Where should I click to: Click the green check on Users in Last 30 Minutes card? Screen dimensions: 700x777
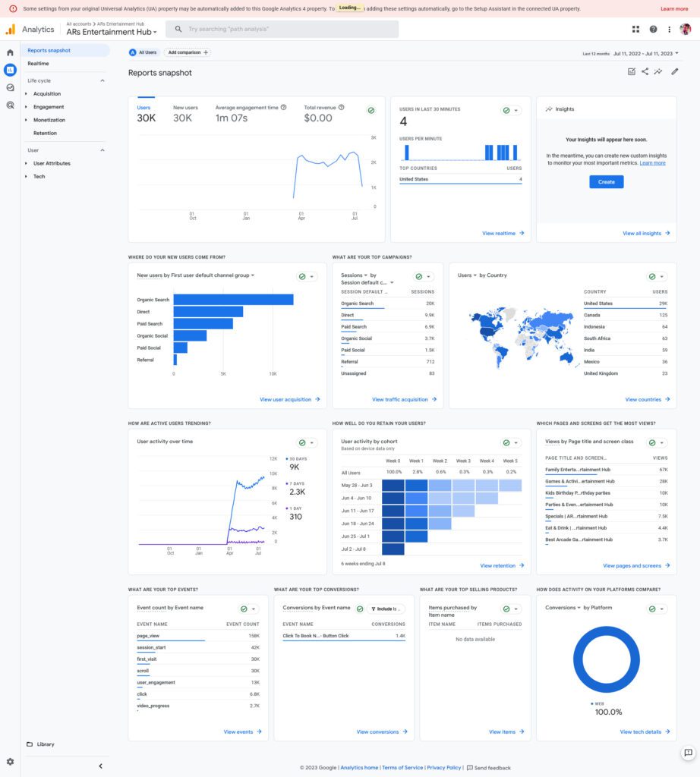[x=506, y=111]
